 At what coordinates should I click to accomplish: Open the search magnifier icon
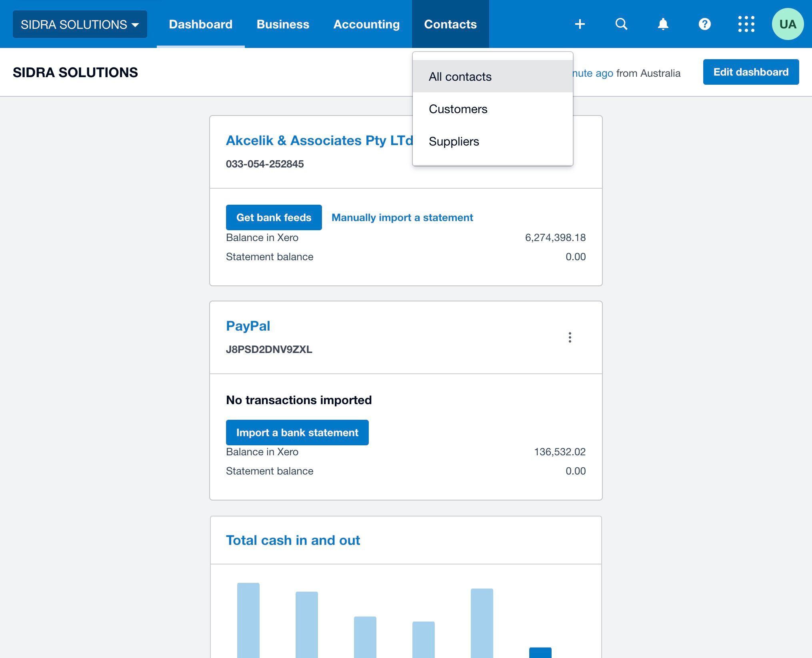pos(621,24)
